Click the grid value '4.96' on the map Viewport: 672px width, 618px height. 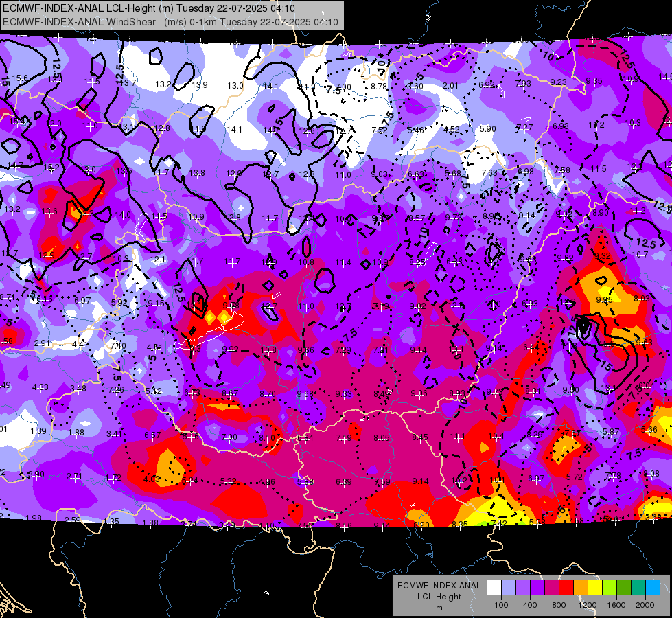(x=267, y=481)
